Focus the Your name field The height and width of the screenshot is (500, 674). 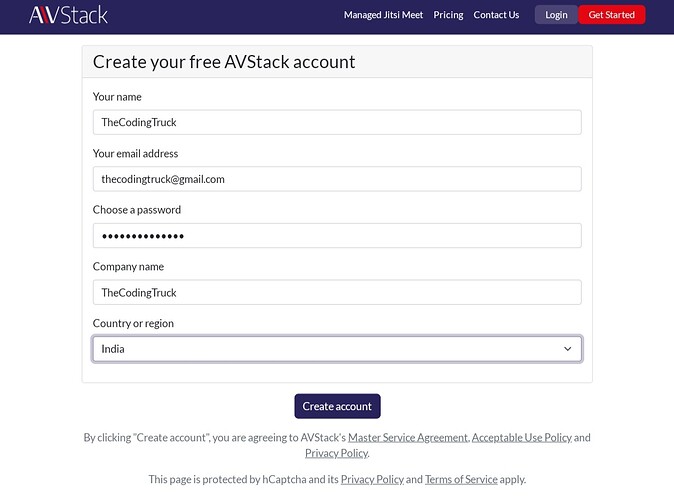click(337, 122)
